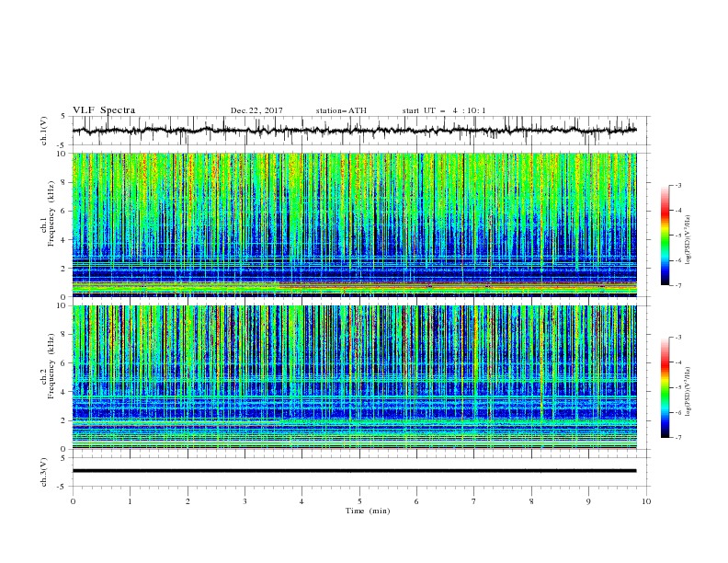Click the "ch.1(V)" vertical axis label
The height and width of the screenshot is (563, 728).
click(x=44, y=131)
